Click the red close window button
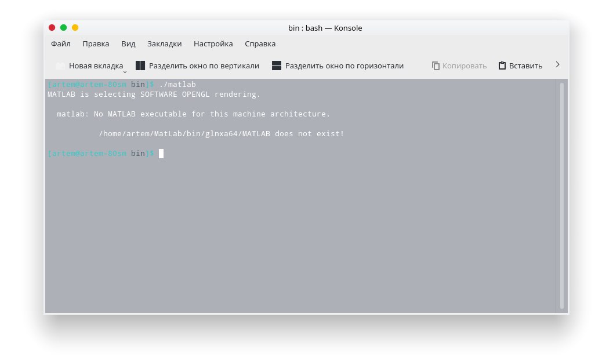613x364 pixels. [52, 27]
